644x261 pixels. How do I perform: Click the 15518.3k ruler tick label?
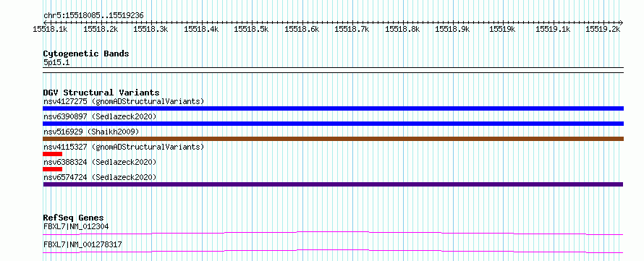(x=151, y=29)
